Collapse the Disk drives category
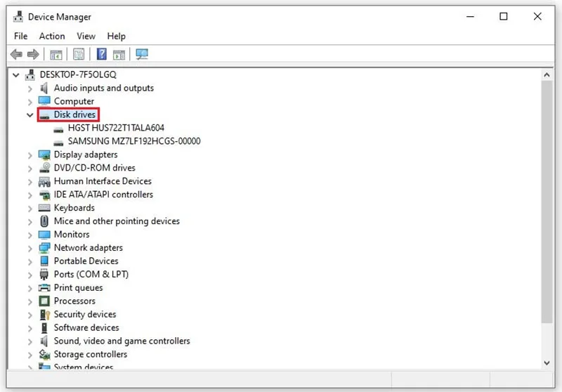The width and height of the screenshot is (562, 392). [x=30, y=115]
